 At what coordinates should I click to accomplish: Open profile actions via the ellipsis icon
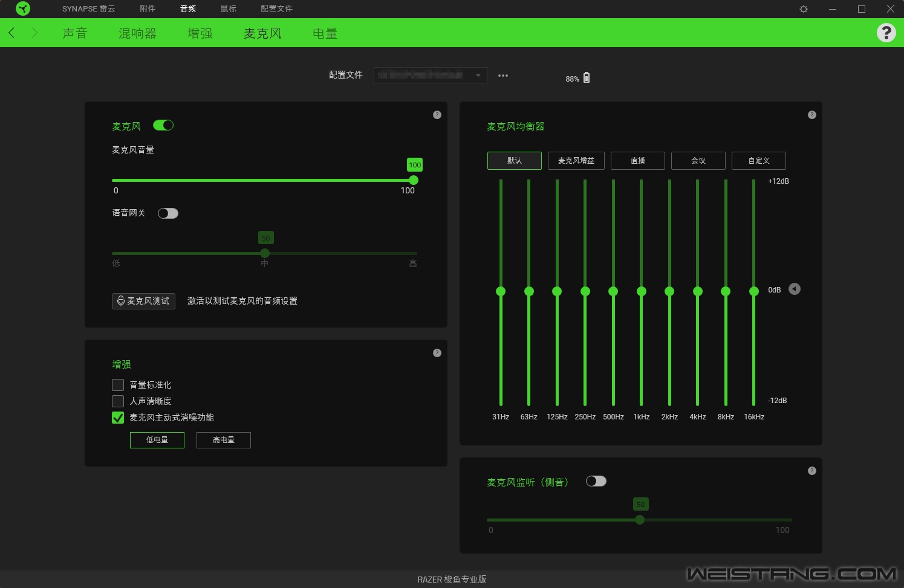click(502, 75)
